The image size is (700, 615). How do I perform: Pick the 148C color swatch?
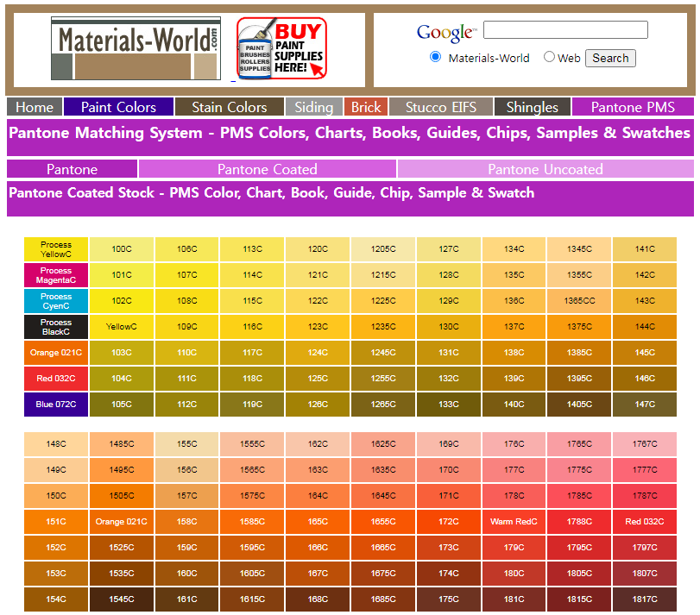[56, 444]
